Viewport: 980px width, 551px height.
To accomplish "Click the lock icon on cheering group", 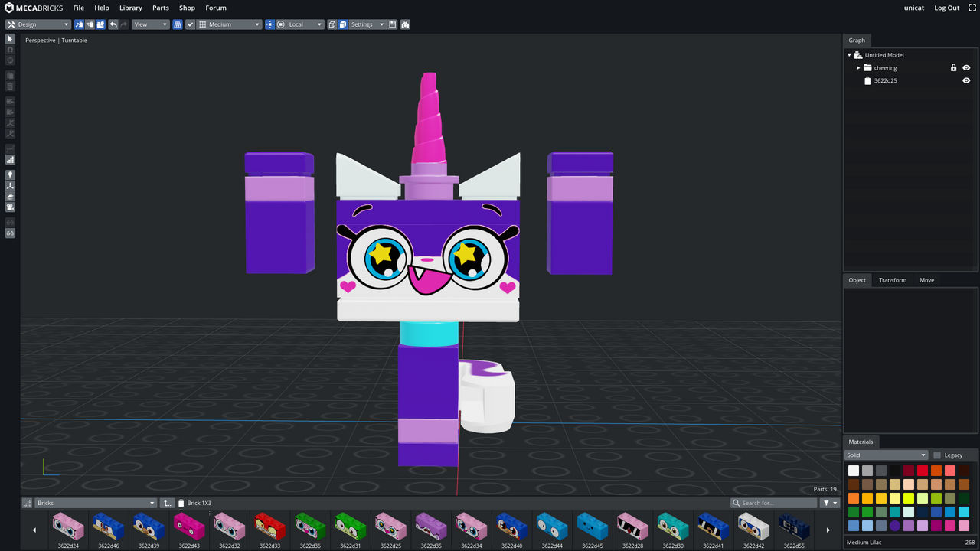I will 953,68.
